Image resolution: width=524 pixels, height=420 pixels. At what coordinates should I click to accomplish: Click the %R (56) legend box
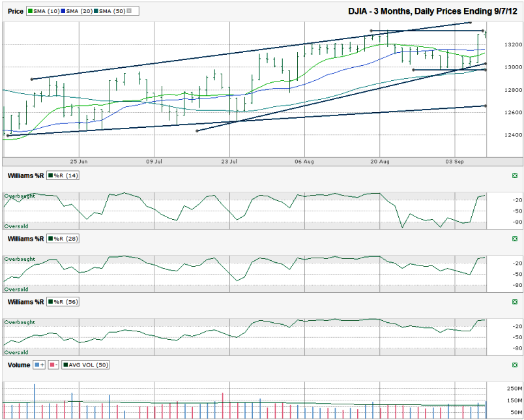(x=63, y=302)
